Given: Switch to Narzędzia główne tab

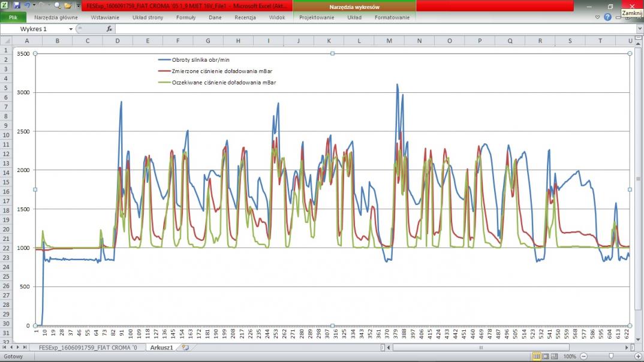Looking at the screenshot, I should 56,17.
